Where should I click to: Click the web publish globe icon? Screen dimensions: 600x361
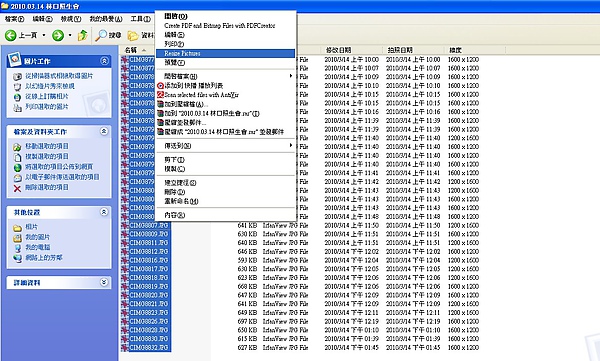pyautogui.click(x=17, y=168)
